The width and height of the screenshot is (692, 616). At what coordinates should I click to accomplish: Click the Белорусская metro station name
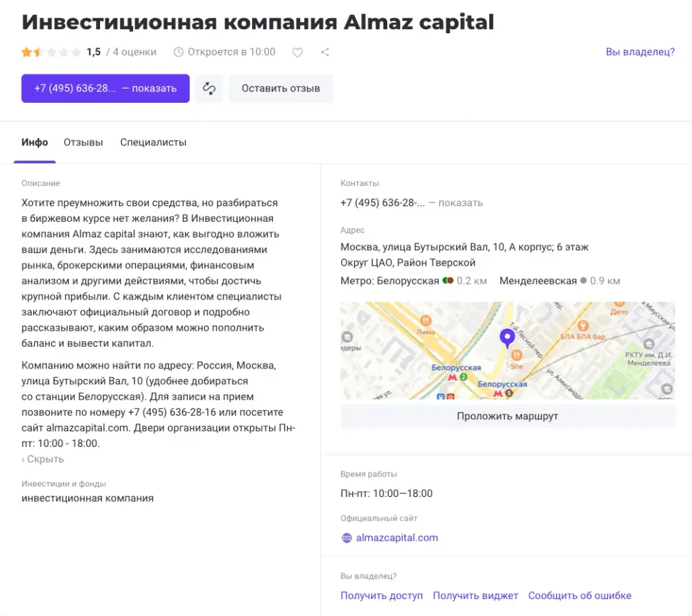[407, 281]
